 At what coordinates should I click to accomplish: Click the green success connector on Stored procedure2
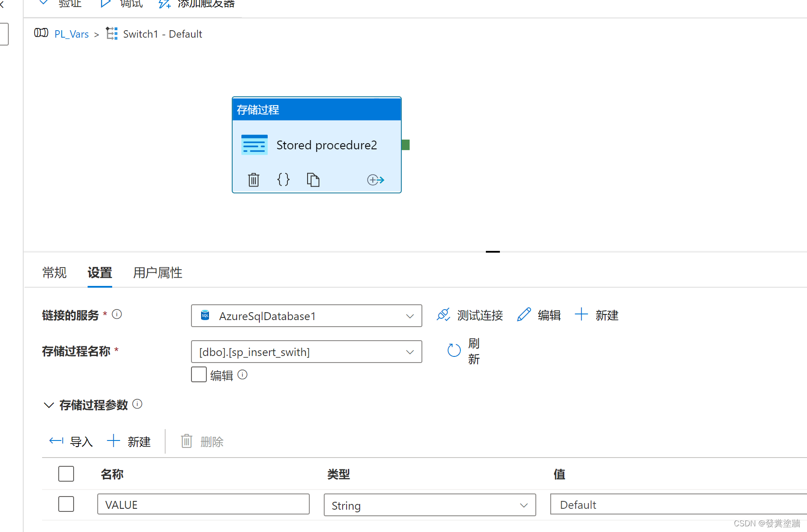(x=406, y=145)
